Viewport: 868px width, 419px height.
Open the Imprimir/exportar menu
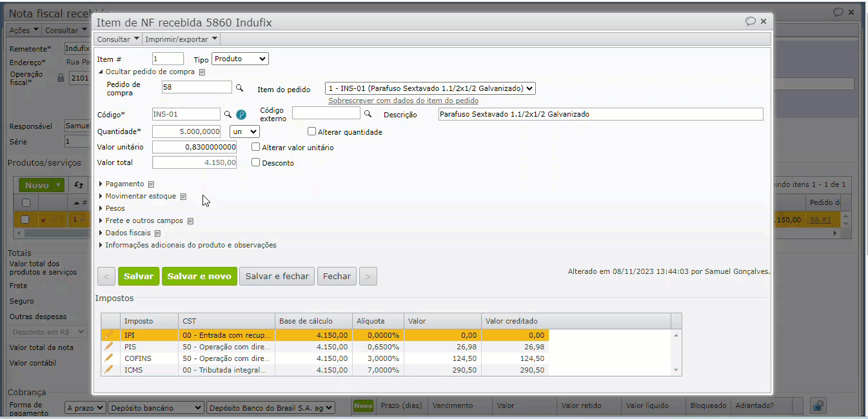(182, 39)
